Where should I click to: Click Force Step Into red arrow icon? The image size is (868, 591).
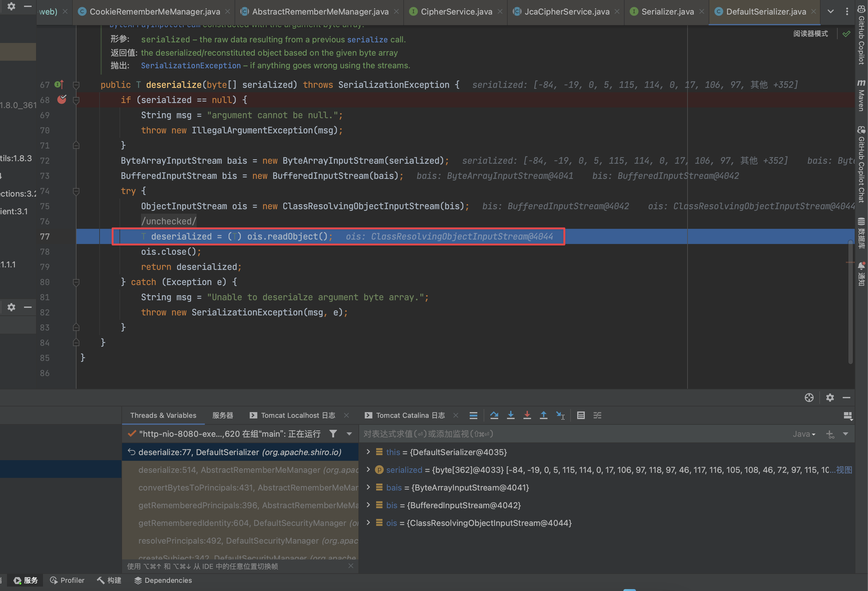pos(527,415)
